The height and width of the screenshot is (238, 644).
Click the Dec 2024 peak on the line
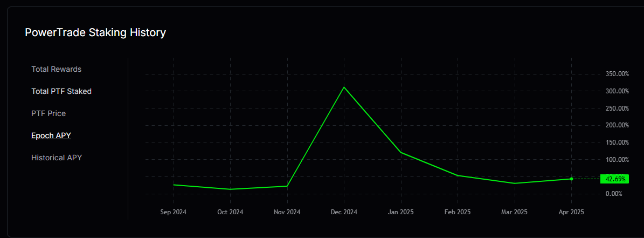(344, 87)
